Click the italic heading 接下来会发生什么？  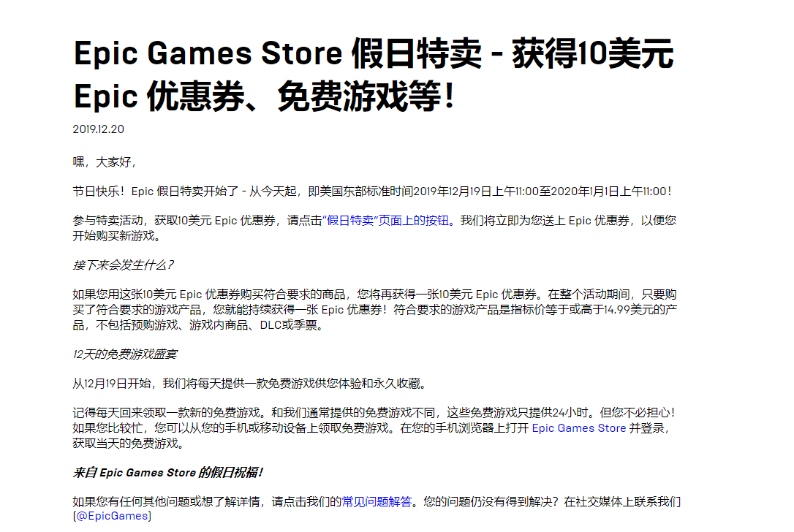pos(124,265)
